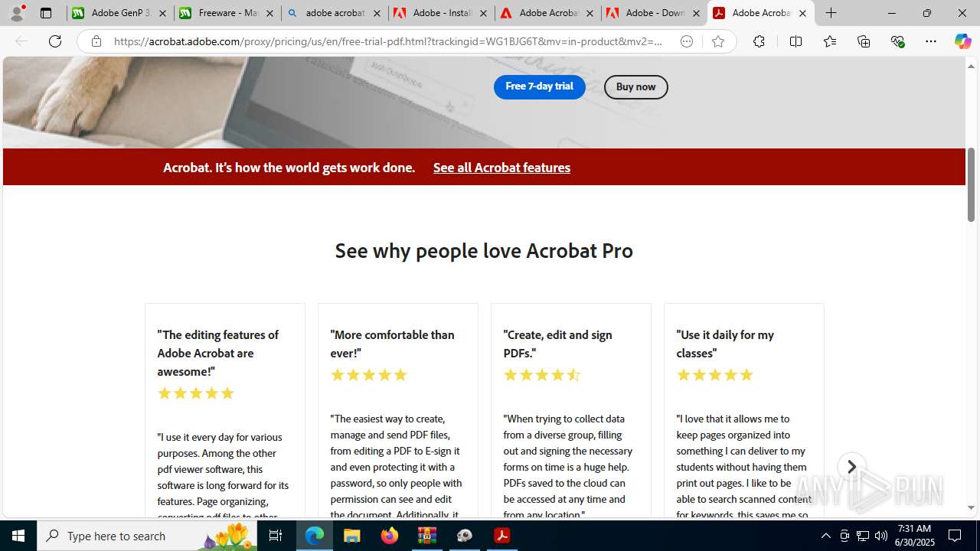980x551 pixels.
Task: Open File Explorer from the taskbar
Action: coord(352,536)
